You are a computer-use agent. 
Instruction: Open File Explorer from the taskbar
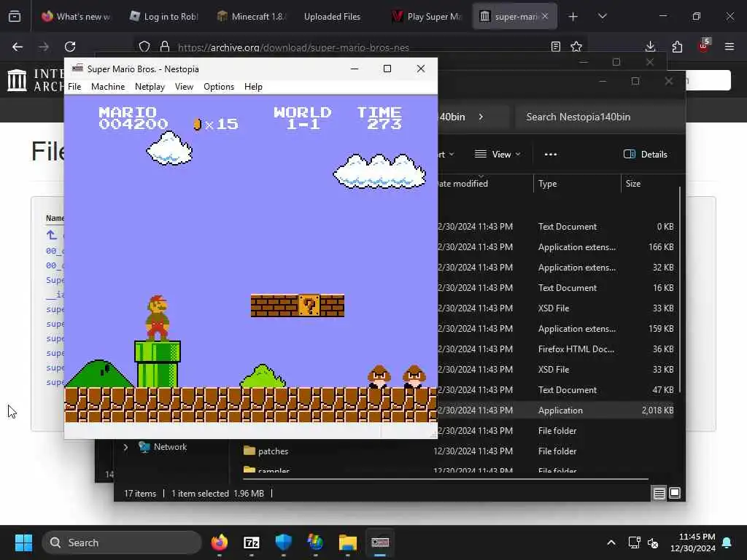[348, 542]
